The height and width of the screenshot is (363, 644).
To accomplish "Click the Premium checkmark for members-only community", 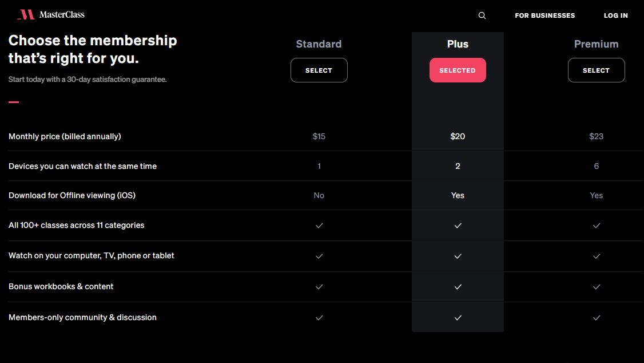I will [596, 318].
